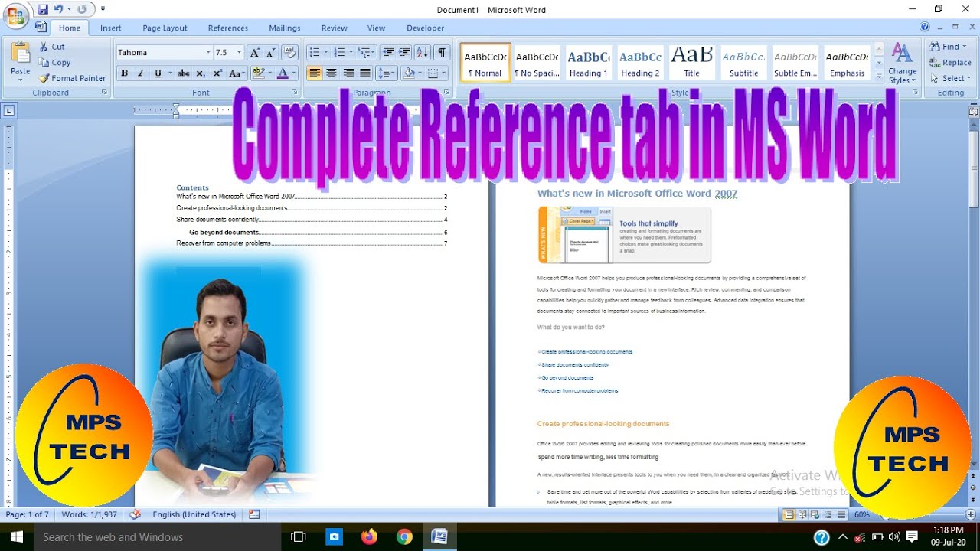Click the Change Styles icon

pyautogui.click(x=902, y=53)
